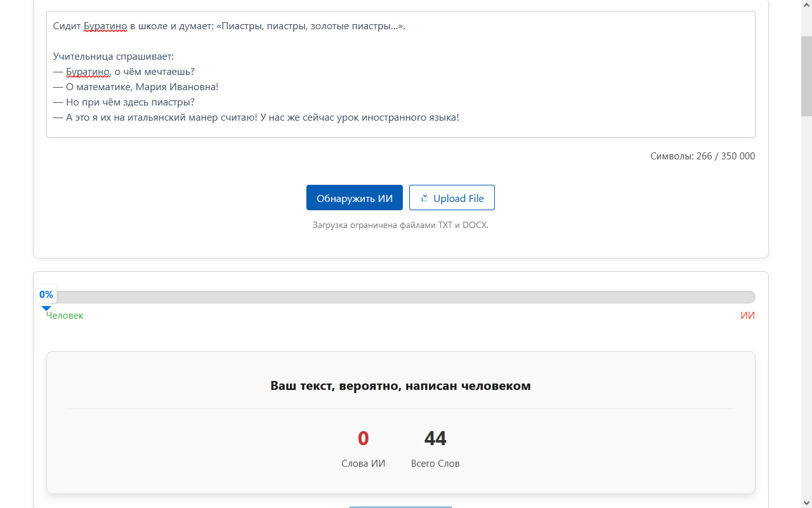Click the red 0 Слова ИИ count
The height and width of the screenshot is (508, 812).
363,439
